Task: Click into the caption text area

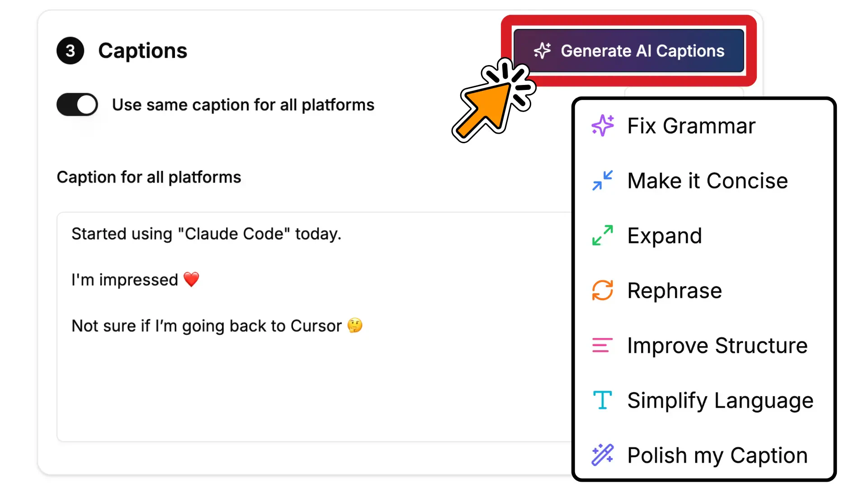Action: click(312, 384)
